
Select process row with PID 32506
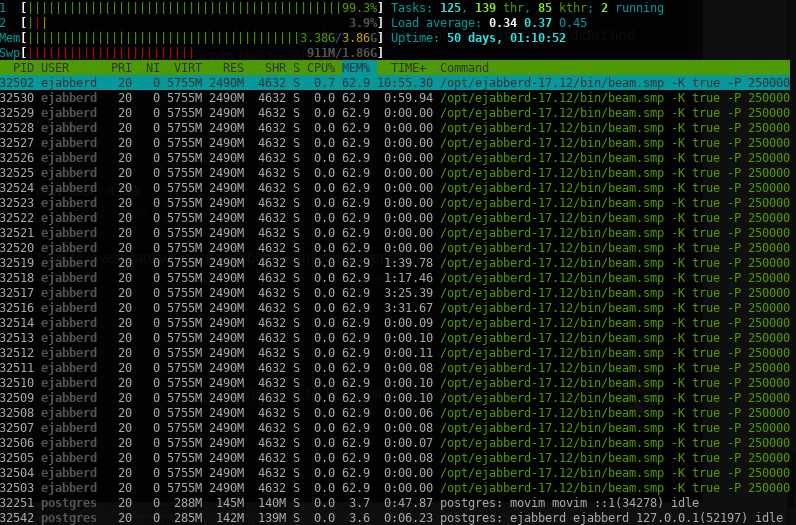pyautogui.click(x=395, y=442)
